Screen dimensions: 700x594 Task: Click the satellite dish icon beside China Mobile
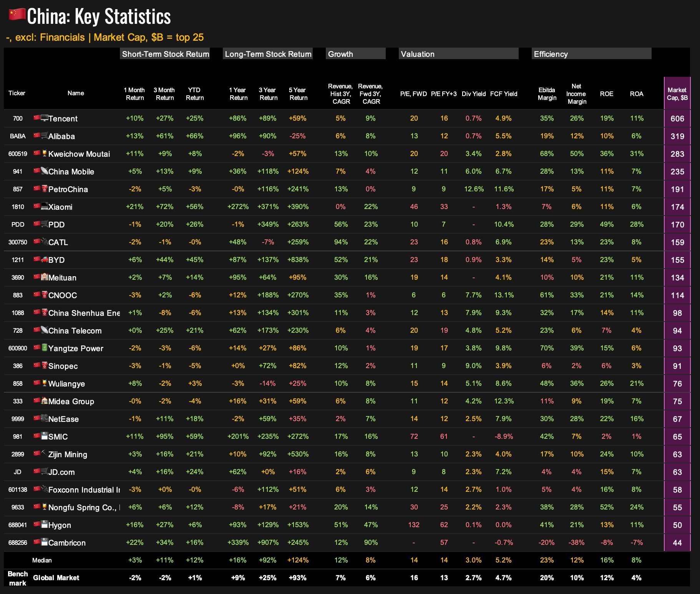pyautogui.click(x=45, y=171)
